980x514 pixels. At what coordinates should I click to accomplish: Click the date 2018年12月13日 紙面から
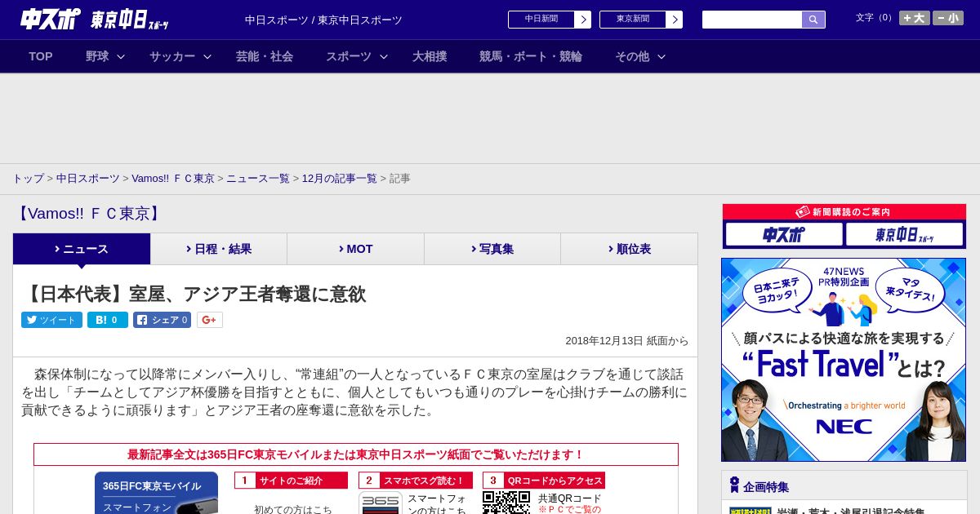point(627,341)
